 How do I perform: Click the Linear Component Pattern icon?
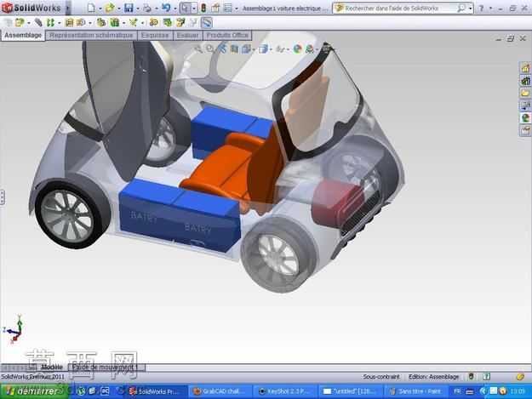(x=51, y=23)
